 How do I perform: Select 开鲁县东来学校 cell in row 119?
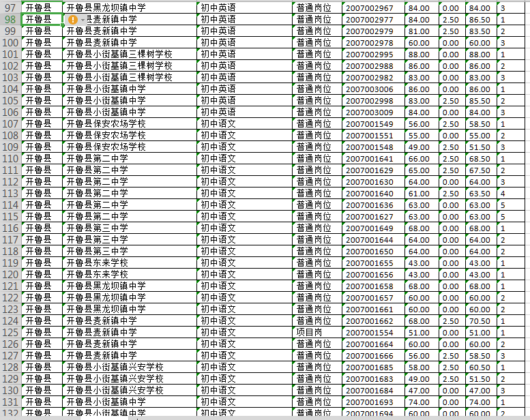point(130,262)
